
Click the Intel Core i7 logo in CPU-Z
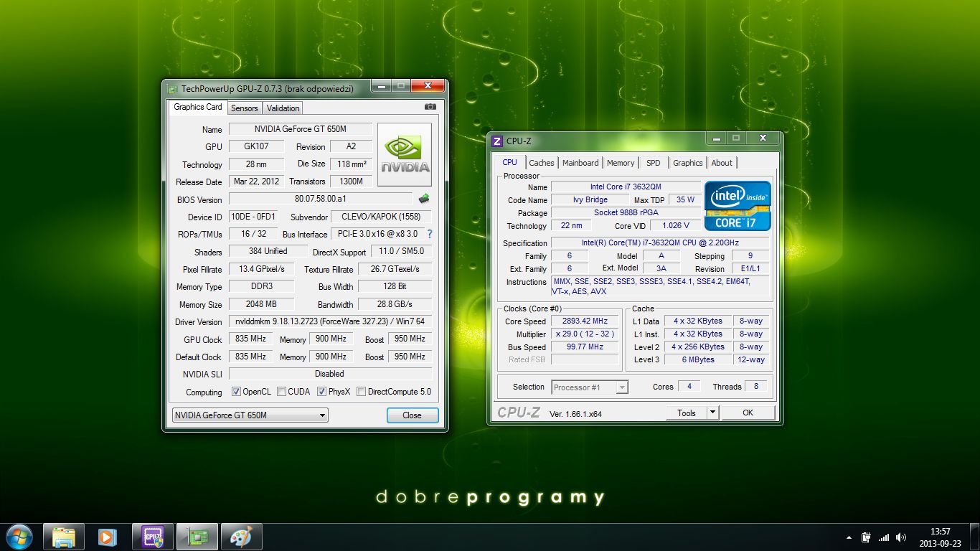tap(738, 205)
